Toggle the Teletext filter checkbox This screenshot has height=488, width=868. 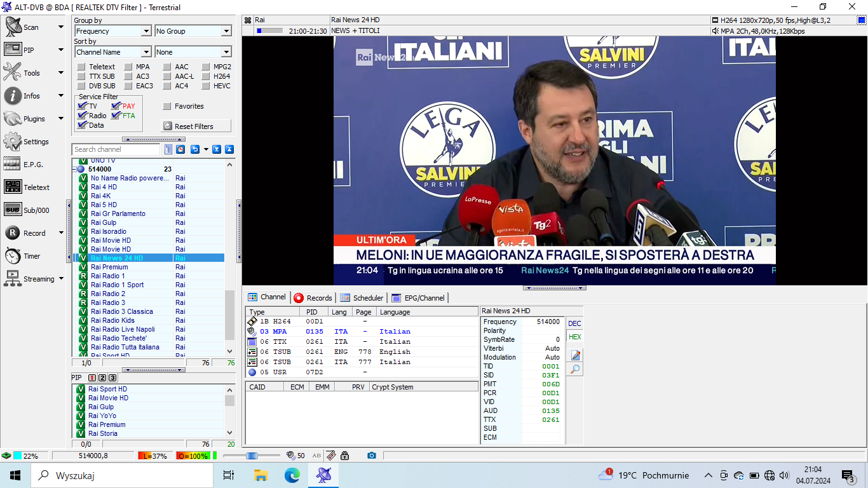click(81, 67)
